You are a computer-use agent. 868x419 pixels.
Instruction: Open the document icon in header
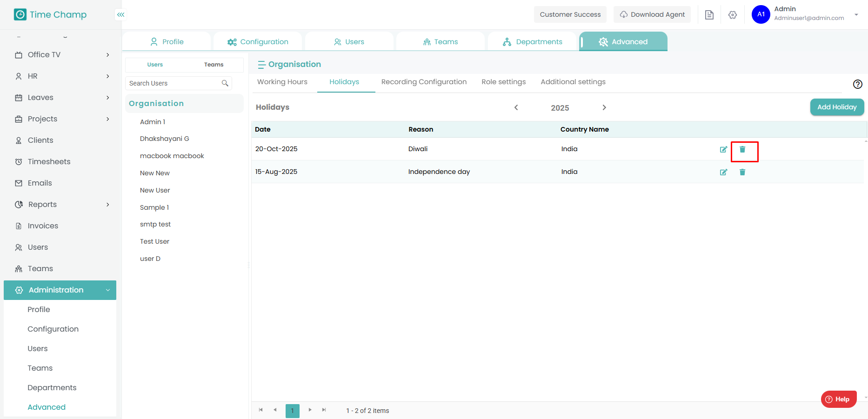[709, 15]
